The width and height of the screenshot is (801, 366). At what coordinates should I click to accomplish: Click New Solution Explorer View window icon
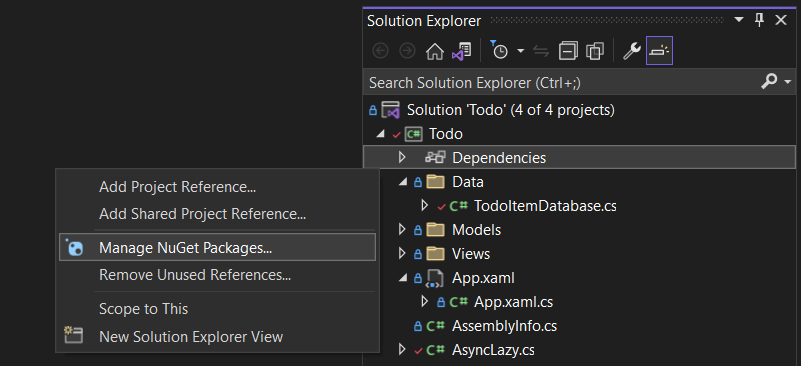pos(73,335)
